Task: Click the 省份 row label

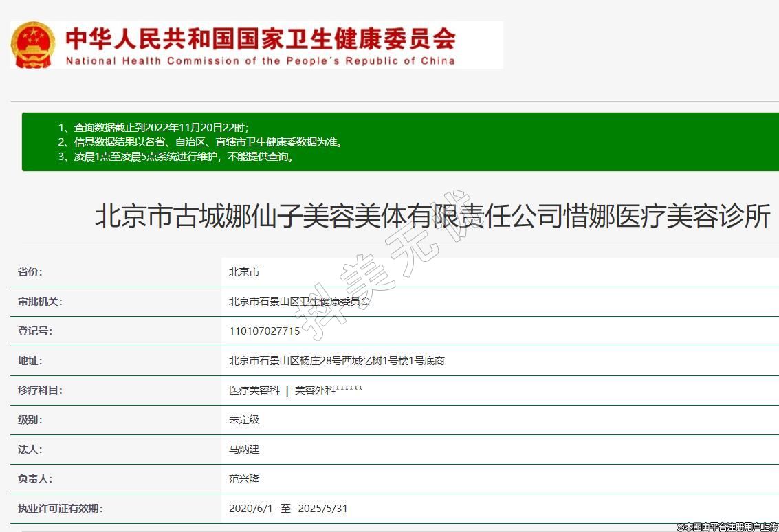Action: click(30, 272)
